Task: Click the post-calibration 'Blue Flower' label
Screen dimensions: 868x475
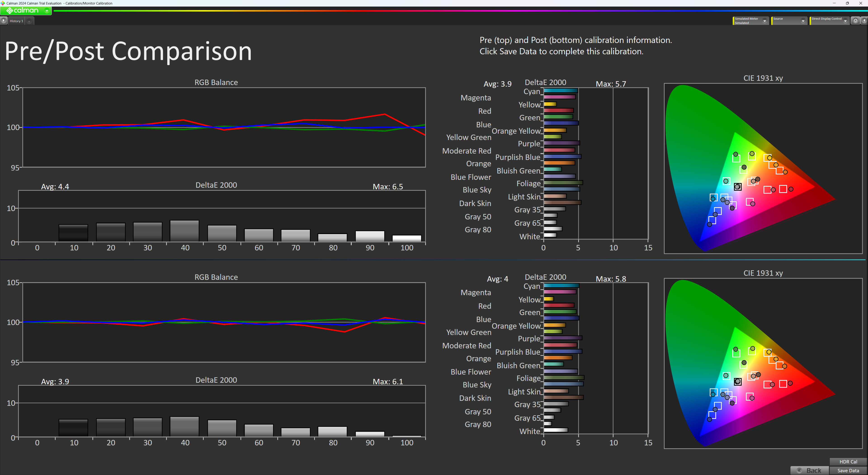Action: [471, 372]
